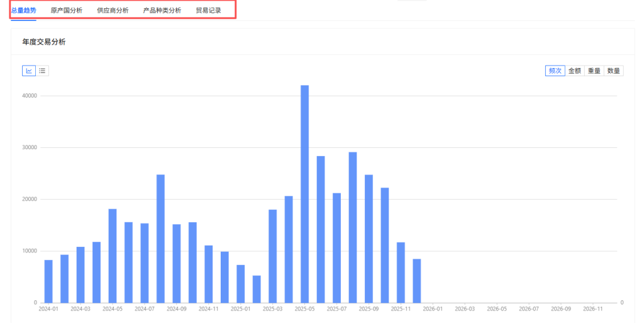The width and height of the screenshot is (644, 323).
Task: Select the 频次 metric option
Action: pyautogui.click(x=555, y=71)
